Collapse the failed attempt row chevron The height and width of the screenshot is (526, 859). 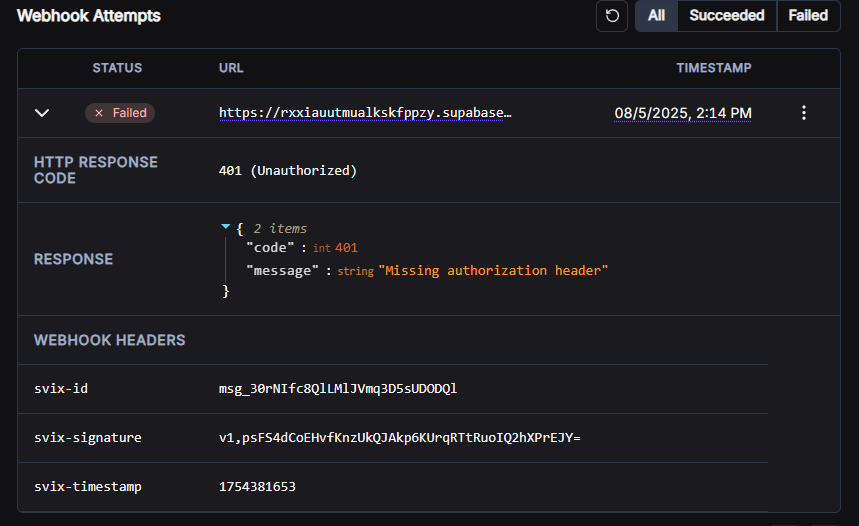coord(42,113)
